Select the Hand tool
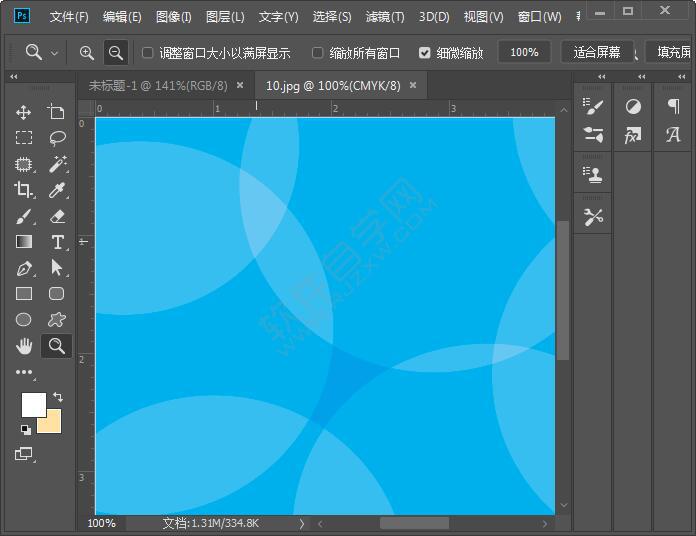The width and height of the screenshot is (696, 536). tap(24, 346)
